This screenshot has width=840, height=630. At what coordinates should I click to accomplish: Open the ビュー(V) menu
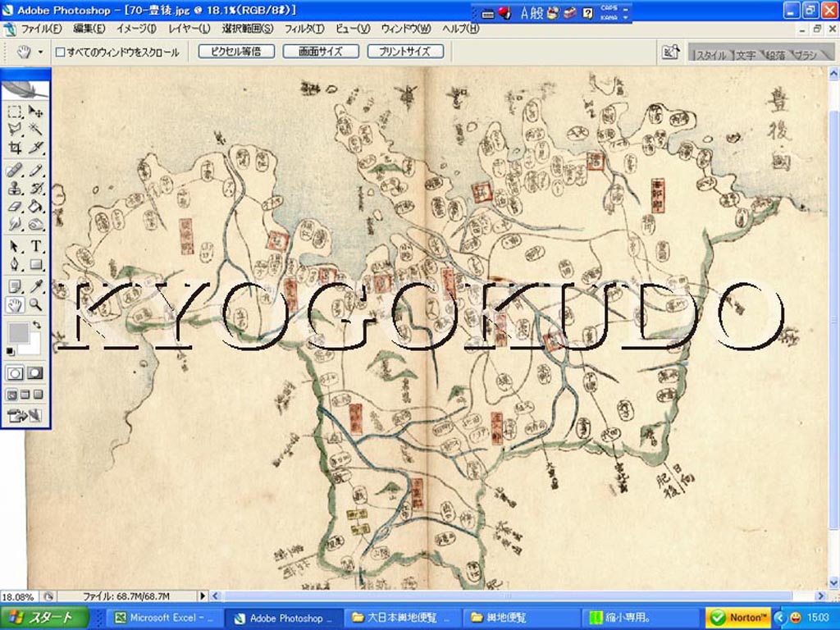tap(353, 29)
